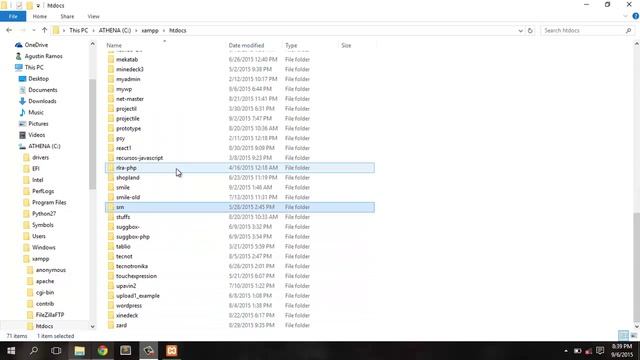Sort by Date modified column header
The width and height of the screenshot is (640, 360).
tap(246, 45)
